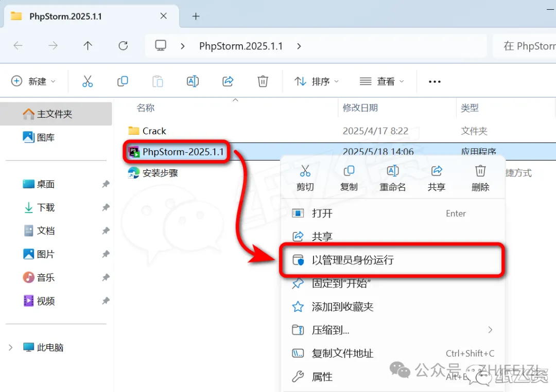Image resolution: width=556 pixels, height=392 pixels.
Task: Select the 安装步骤 shortcut file
Action: [x=153, y=173]
